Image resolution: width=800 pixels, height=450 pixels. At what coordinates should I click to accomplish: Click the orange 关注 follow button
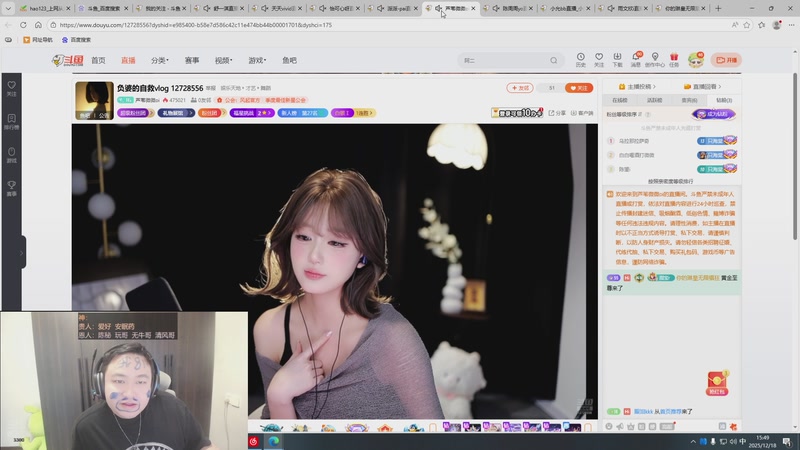pos(579,88)
